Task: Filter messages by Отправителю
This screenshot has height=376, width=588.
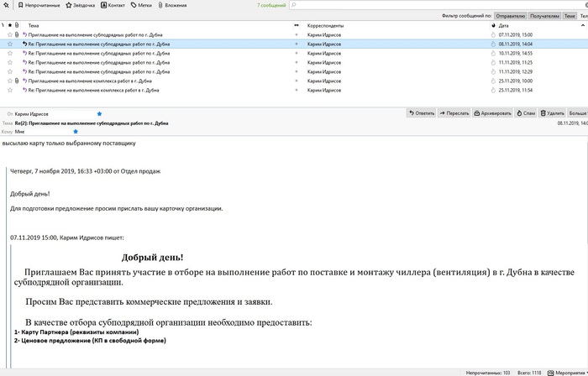Action: [x=511, y=16]
